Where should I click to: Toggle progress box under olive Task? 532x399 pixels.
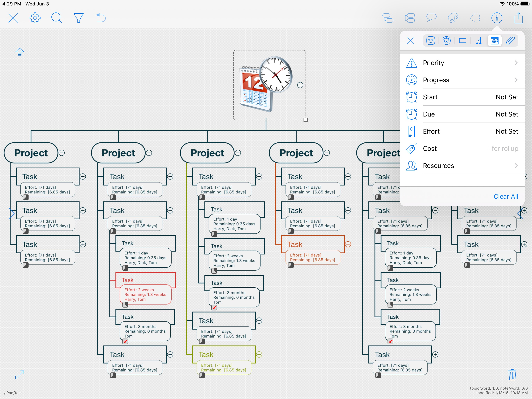point(202,375)
